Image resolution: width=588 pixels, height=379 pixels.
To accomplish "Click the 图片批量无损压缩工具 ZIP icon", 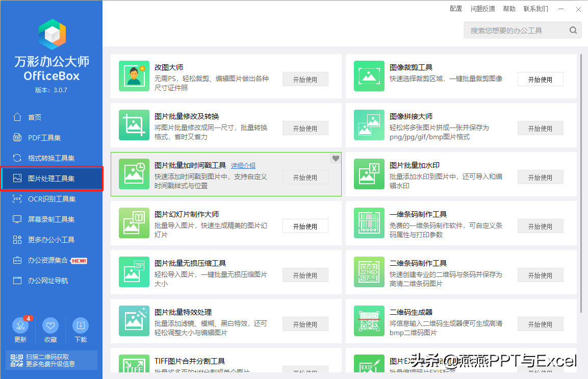I will (134, 272).
